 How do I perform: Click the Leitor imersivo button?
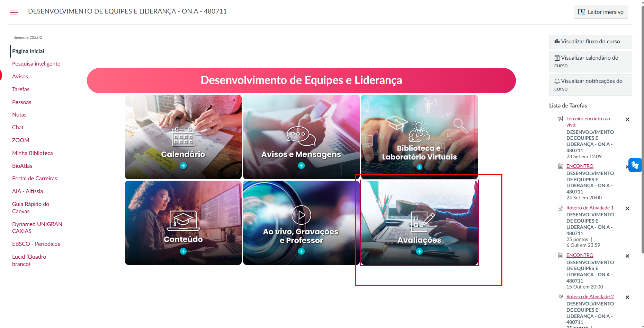click(601, 12)
